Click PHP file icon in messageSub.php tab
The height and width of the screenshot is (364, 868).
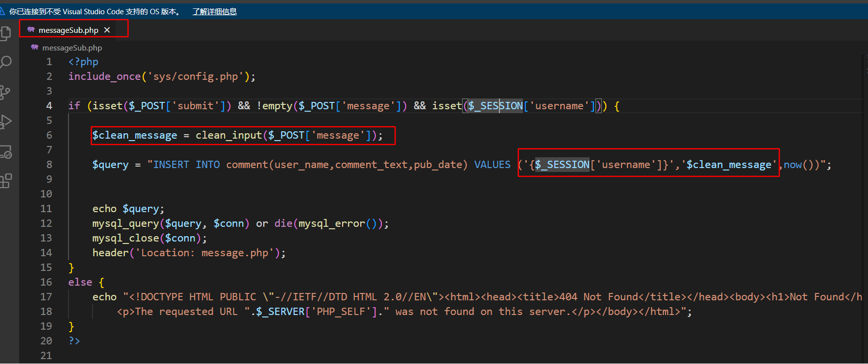click(x=31, y=30)
